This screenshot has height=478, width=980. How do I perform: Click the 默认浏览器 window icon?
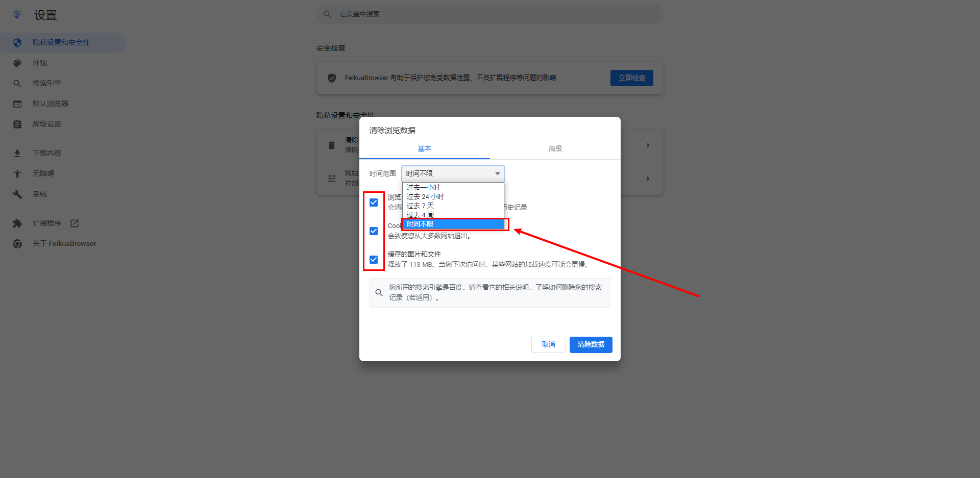tap(17, 104)
